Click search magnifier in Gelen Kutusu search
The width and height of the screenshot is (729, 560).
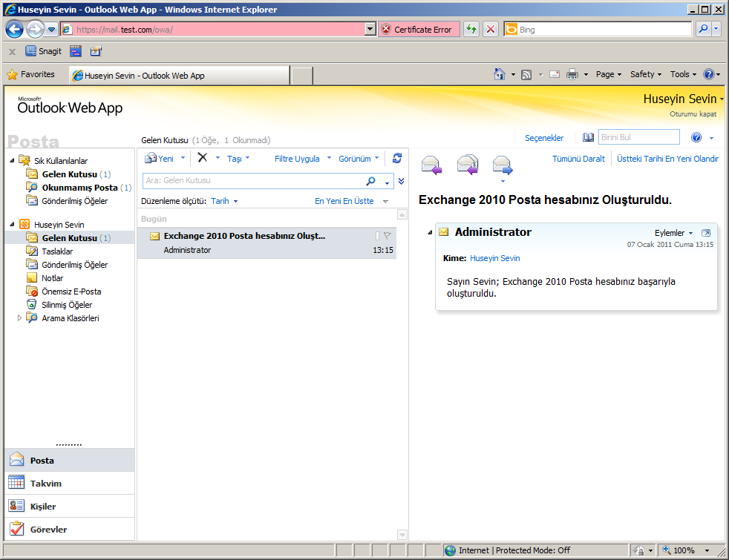click(371, 181)
